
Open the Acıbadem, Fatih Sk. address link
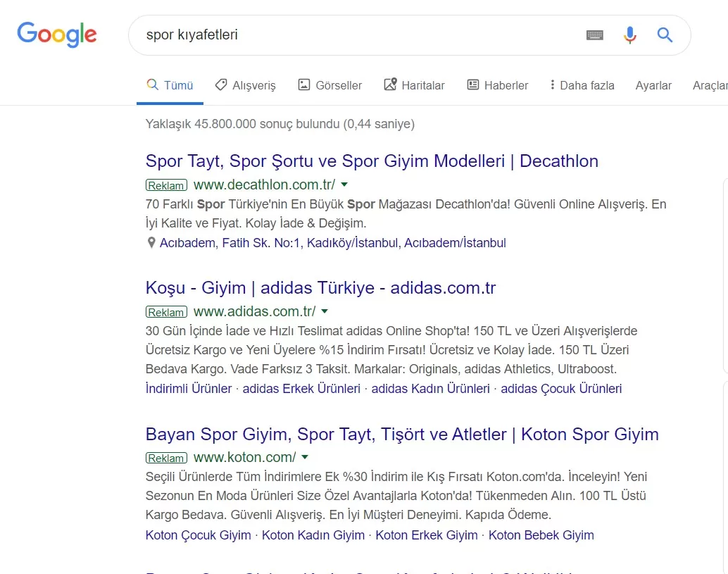click(x=332, y=243)
